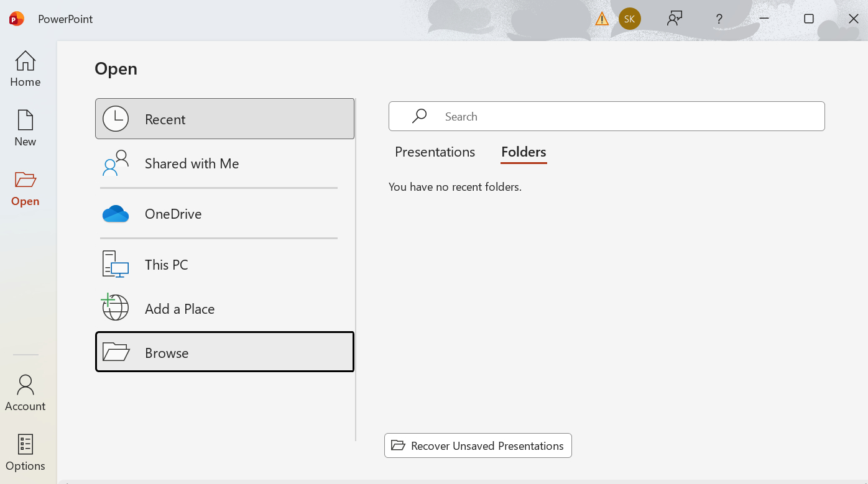Open PowerPoint Options
Image resolution: width=868 pixels, height=484 pixels.
(25, 453)
